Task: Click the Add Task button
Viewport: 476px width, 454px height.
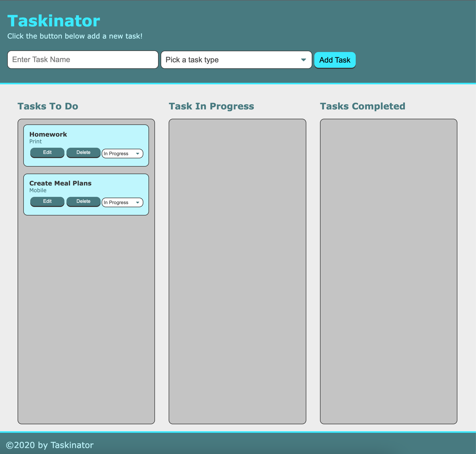Action: [x=335, y=60]
